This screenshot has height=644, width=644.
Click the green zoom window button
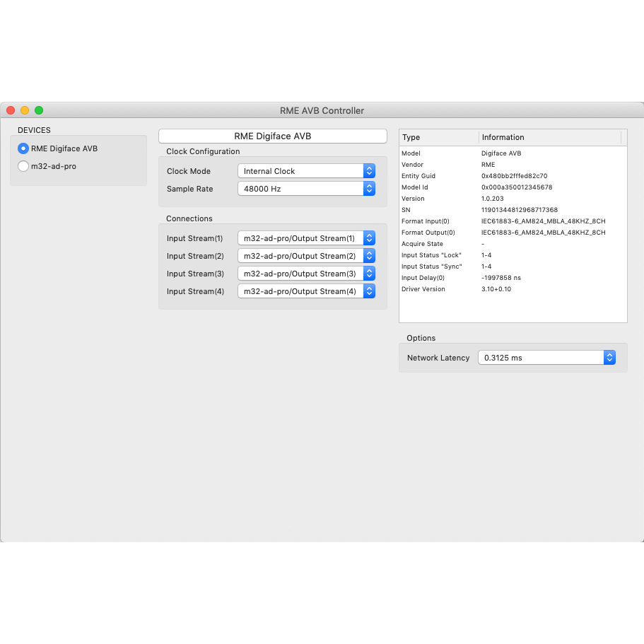click(x=39, y=110)
